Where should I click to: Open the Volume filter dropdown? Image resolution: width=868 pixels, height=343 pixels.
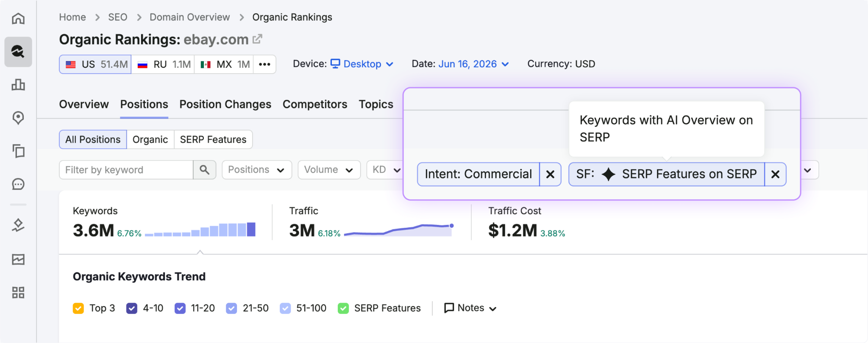point(329,170)
